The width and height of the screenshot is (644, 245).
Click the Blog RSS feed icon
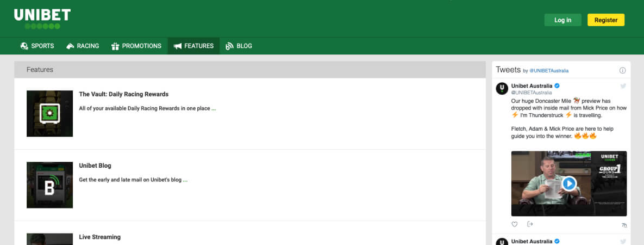(229, 46)
